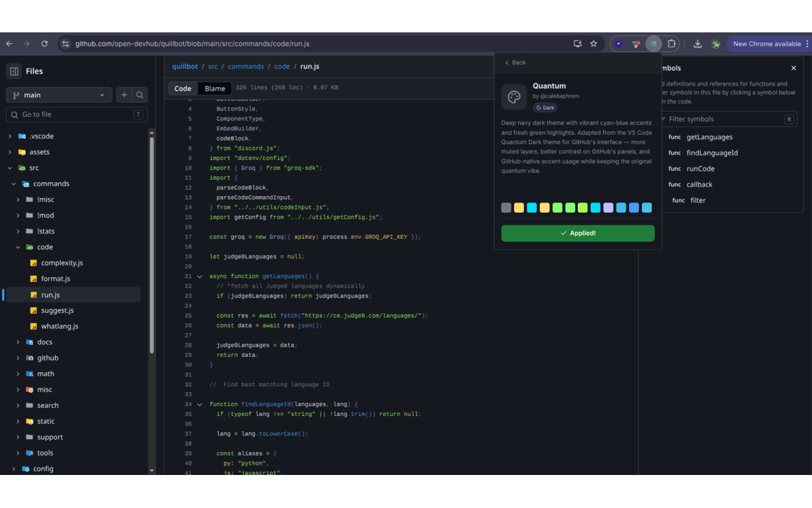The image size is (812, 508).
Task: Click the highlighted theme extension icon
Action: pyautogui.click(x=653, y=44)
